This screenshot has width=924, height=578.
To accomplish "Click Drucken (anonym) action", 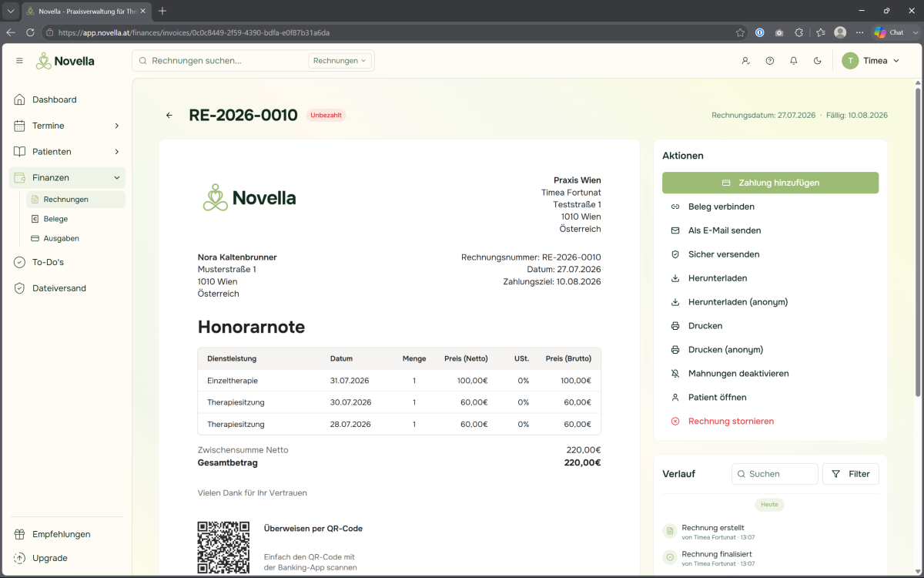I will 770,350.
